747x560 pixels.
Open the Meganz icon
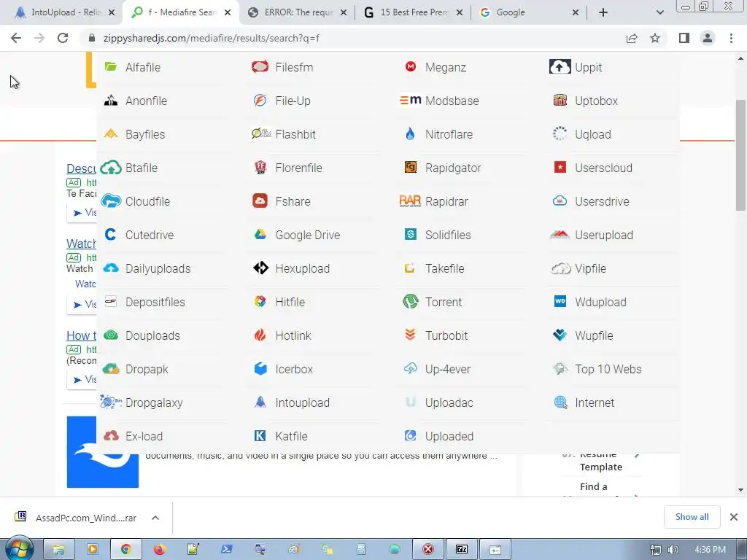410,66
